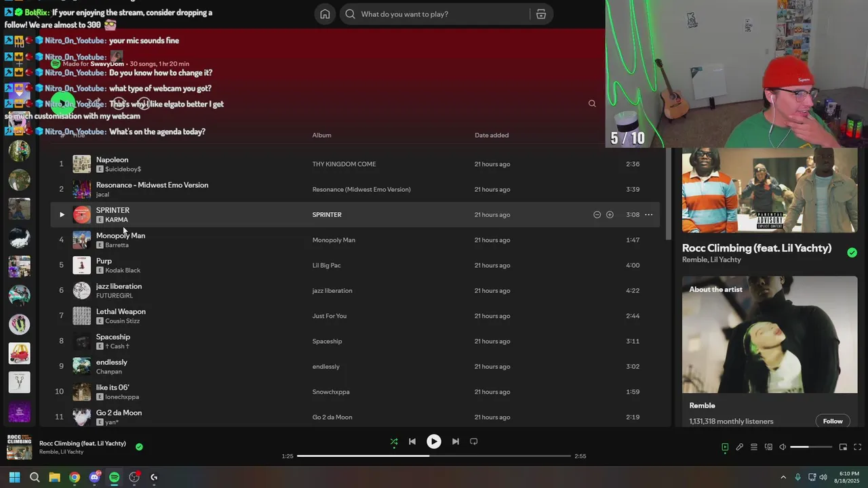Viewport: 868px width, 488px height.
Task: Select the track Napoleon
Action: pos(112,160)
